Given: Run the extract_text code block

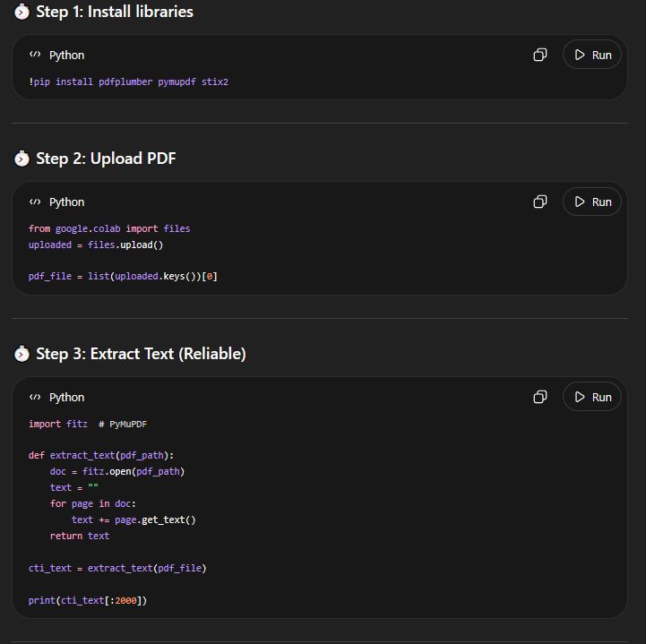Looking at the screenshot, I should click(592, 397).
